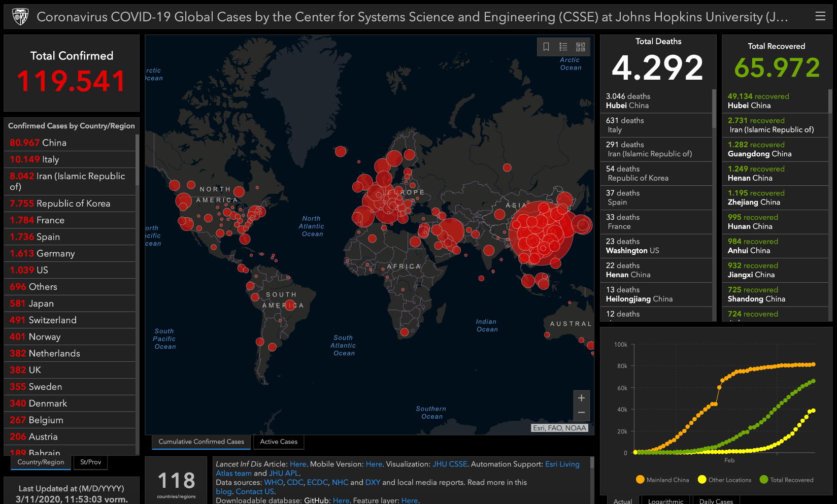This screenshot has height=504, width=837.
Task: Select the Cumulative Confirmed Cases tab
Action: pyautogui.click(x=201, y=442)
